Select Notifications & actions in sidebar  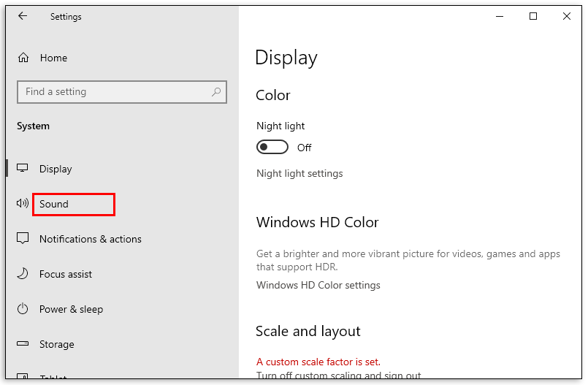coord(90,239)
